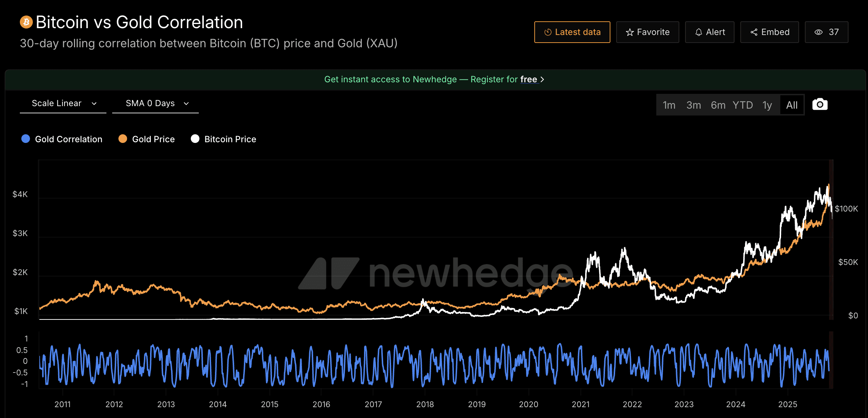Image resolution: width=868 pixels, height=418 pixels.
Task: Click the bell icon in Alert
Action: pyautogui.click(x=698, y=32)
